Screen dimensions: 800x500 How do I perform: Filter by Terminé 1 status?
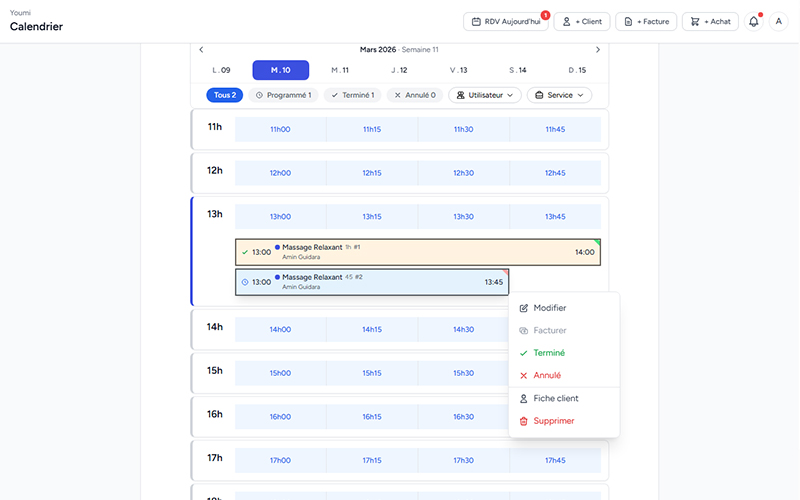353,95
